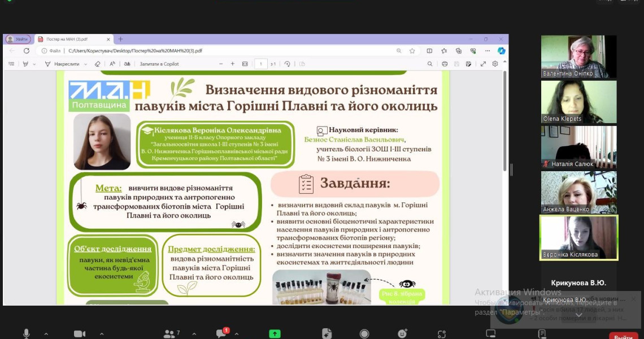Viewport: 644px width, 339px height.
Task: Click the Edge reload page icon
Action: coord(27,50)
